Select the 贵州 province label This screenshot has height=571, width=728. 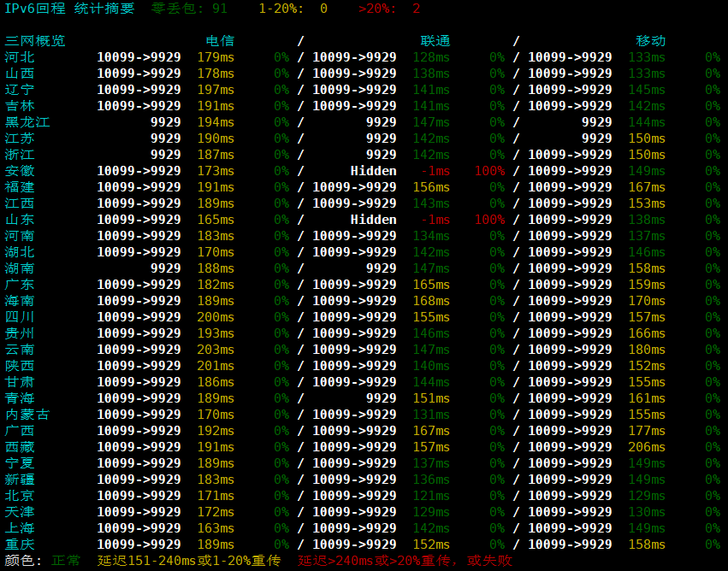pyautogui.click(x=20, y=333)
